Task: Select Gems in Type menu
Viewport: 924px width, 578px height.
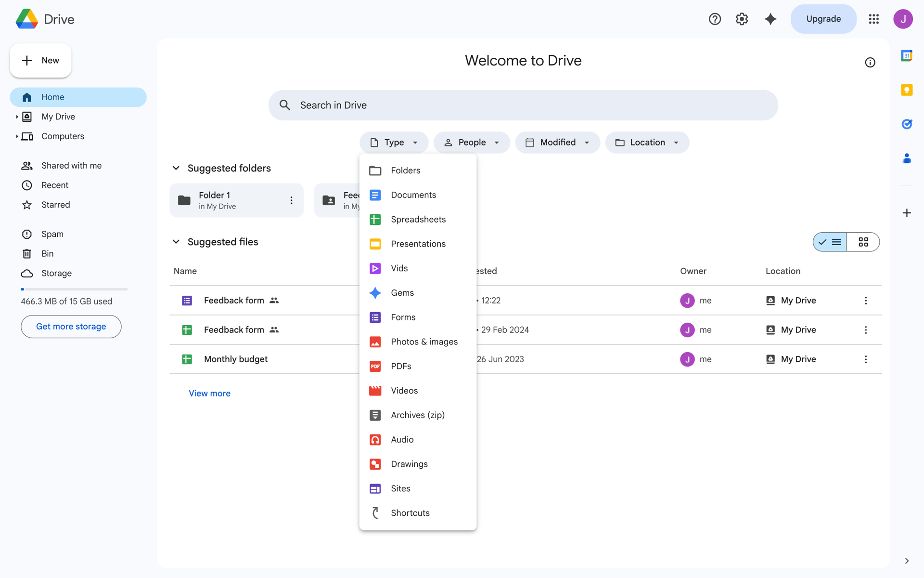Action: (418, 293)
